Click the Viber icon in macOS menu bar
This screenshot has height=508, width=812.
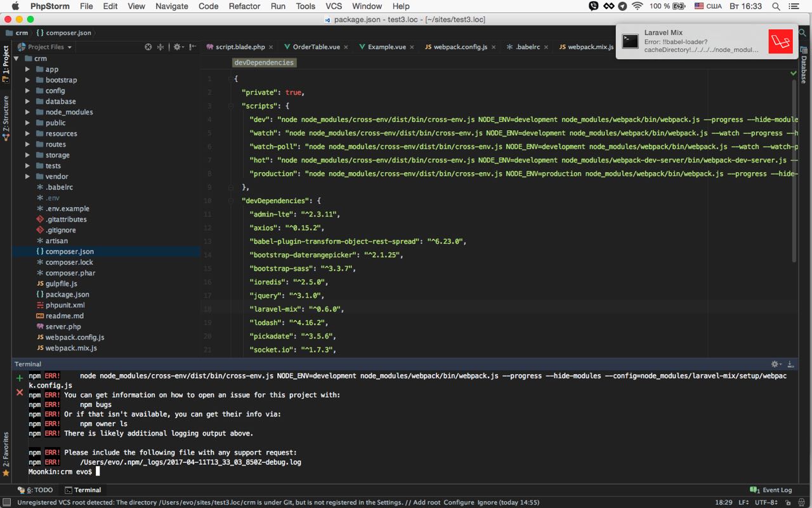pyautogui.click(x=593, y=6)
